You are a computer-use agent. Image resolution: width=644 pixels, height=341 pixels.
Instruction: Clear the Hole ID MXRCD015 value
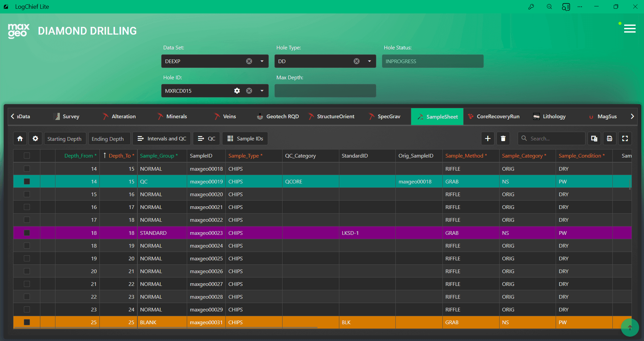[x=249, y=91]
